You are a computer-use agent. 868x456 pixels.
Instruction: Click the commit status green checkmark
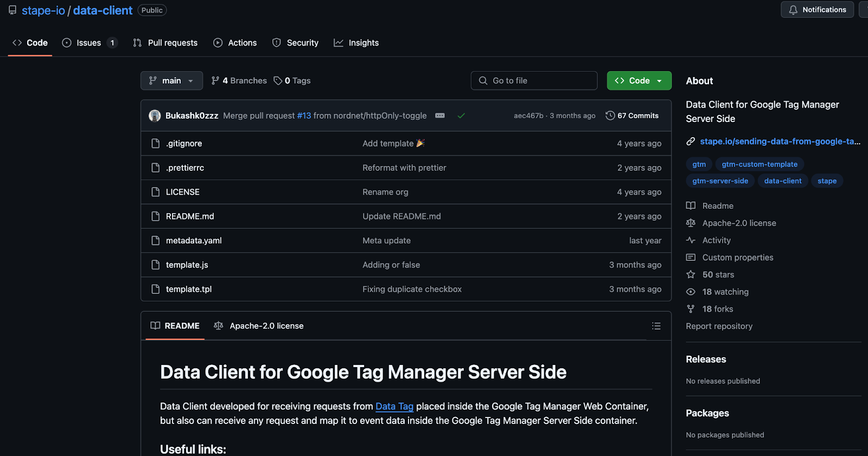461,115
